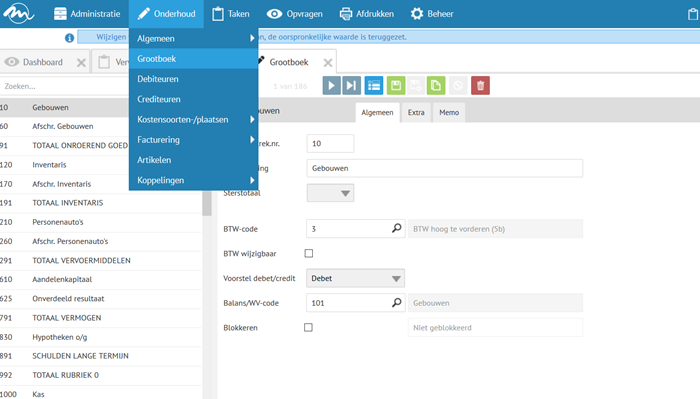Click the Zoeken search field

pos(65,86)
